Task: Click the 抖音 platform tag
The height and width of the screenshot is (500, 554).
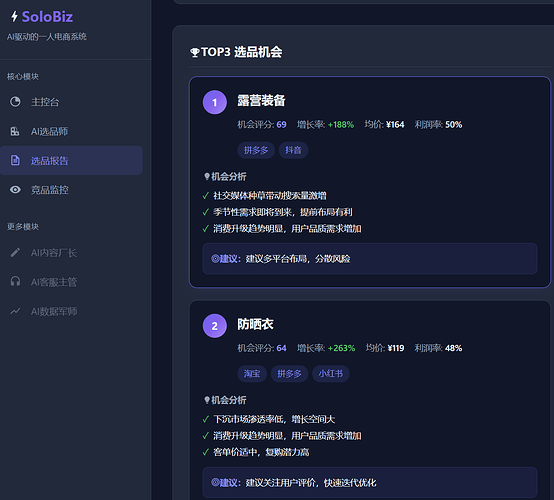Action: pyautogui.click(x=293, y=150)
